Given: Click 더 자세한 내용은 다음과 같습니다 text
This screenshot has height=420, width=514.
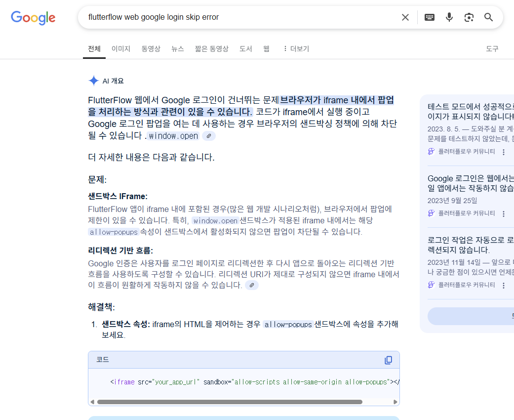Looking at the screenshot, I should click(x=151, y=157).
